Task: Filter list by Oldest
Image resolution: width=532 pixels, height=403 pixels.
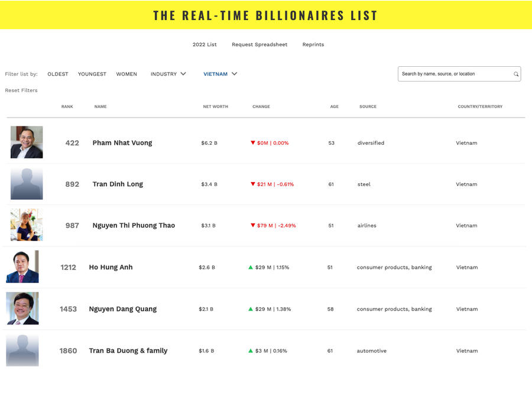Action: [x=58, y=74]
